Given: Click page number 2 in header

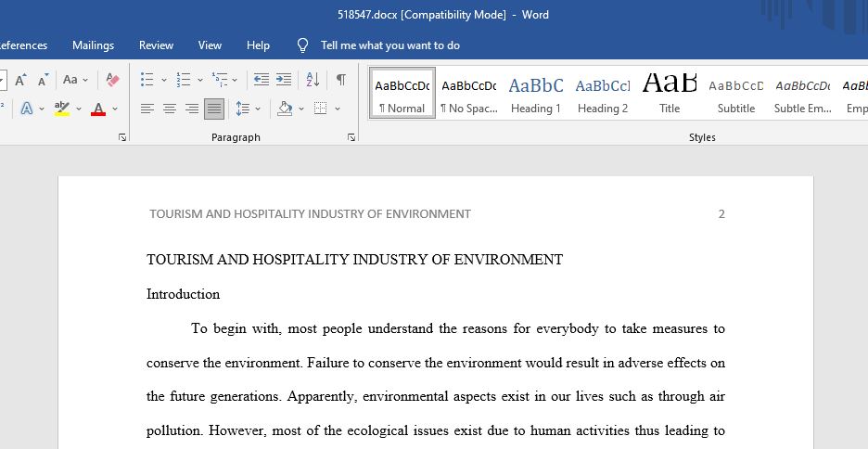Looking at the screenshot, I should (x=721, y=214).
